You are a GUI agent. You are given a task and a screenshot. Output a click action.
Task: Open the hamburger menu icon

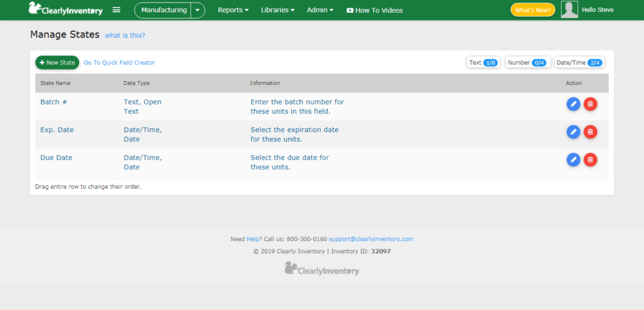click(117, 10)
